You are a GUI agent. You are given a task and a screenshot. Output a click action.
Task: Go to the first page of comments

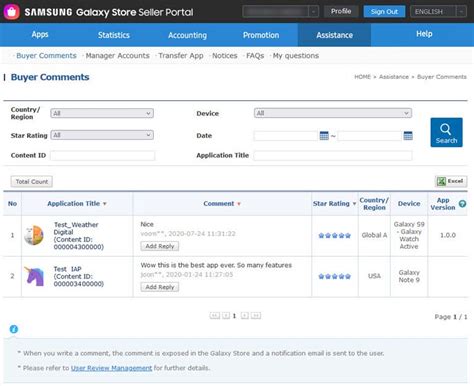[x=215, y=315]
